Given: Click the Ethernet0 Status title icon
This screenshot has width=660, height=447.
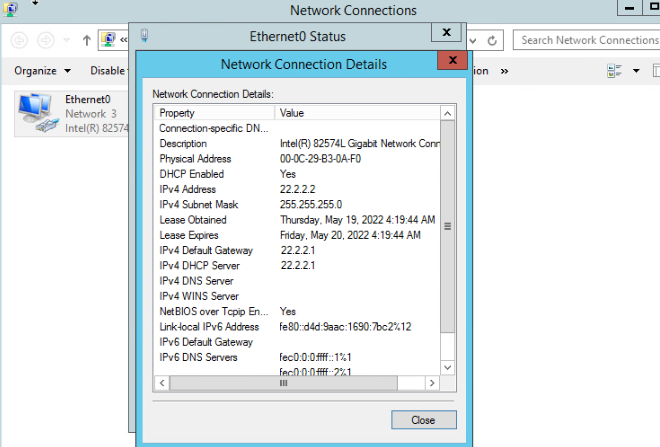Looking at the screenshot, I should click(144, 35).
